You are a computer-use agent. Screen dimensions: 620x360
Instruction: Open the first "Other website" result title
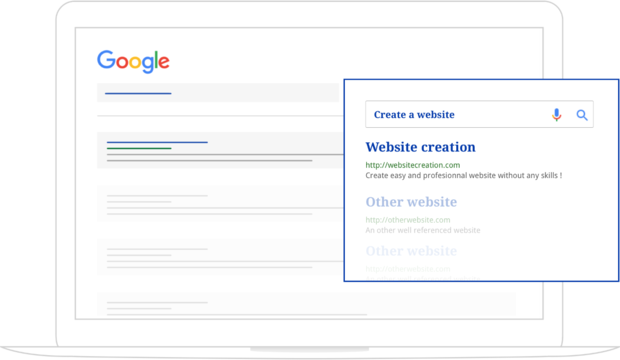coord(411,202)
